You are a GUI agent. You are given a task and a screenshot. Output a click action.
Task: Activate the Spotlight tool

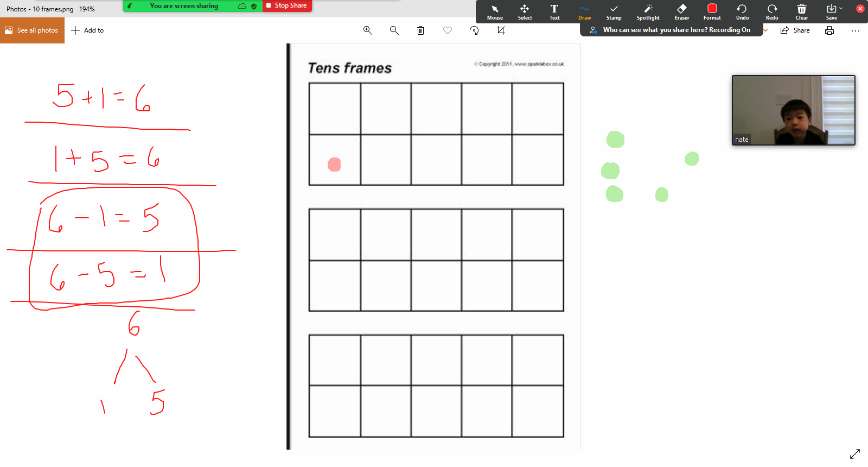(648, 11)
